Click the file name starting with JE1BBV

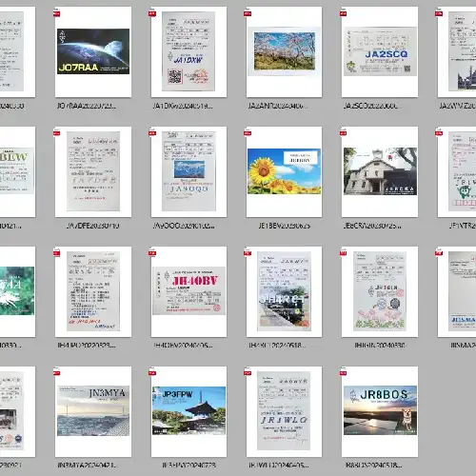point(284,226)
